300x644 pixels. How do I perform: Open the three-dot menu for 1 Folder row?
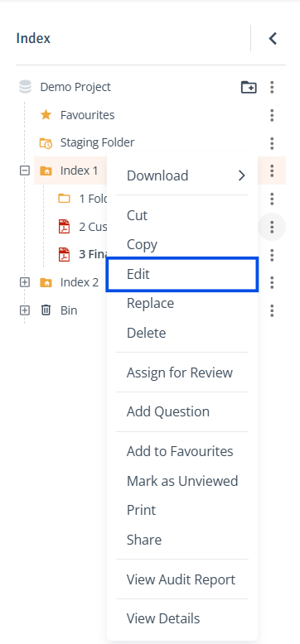(272, 199)
